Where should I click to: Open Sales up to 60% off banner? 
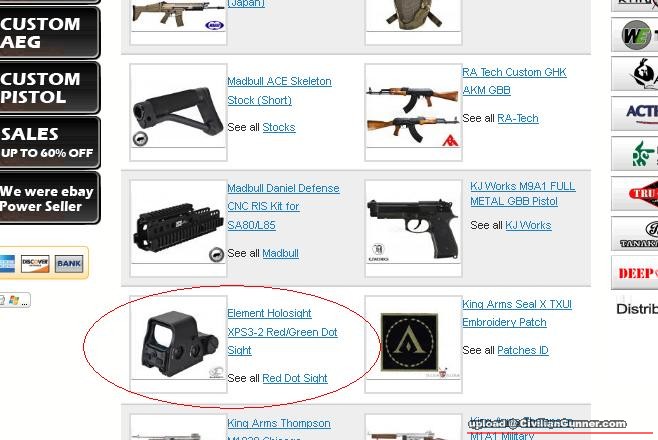50,143
